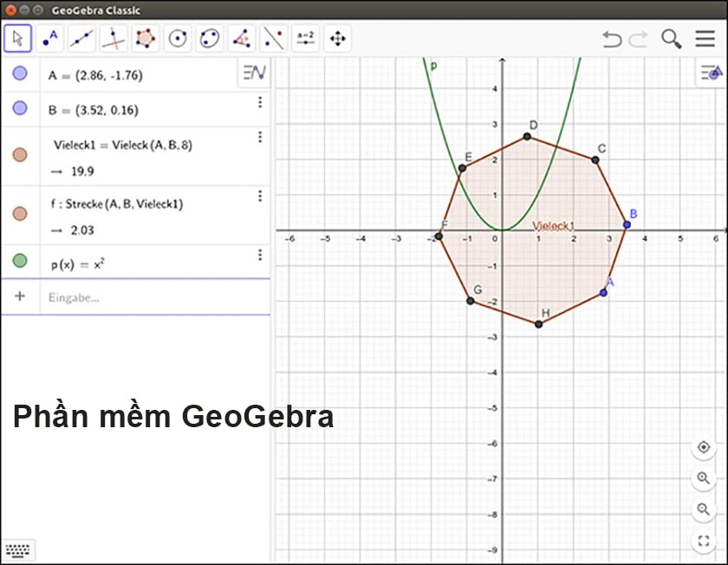728x565 pixels.
Task: Click the Eingabe input field
Action: (x=153, y=297)
